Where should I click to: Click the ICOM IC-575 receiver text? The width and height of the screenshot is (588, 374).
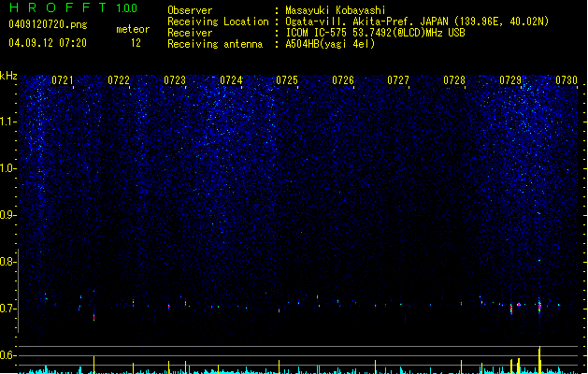click(x=375, y=33)
